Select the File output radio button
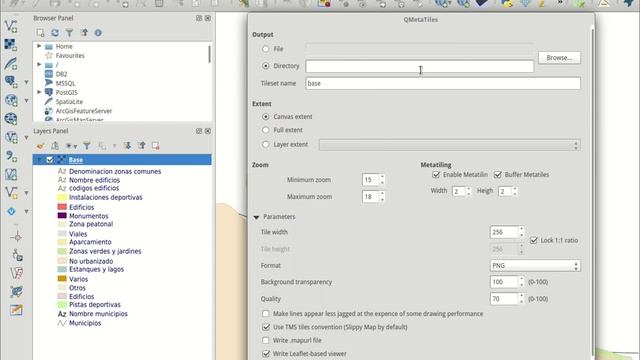The image size is (640, 360). (266, 49)
